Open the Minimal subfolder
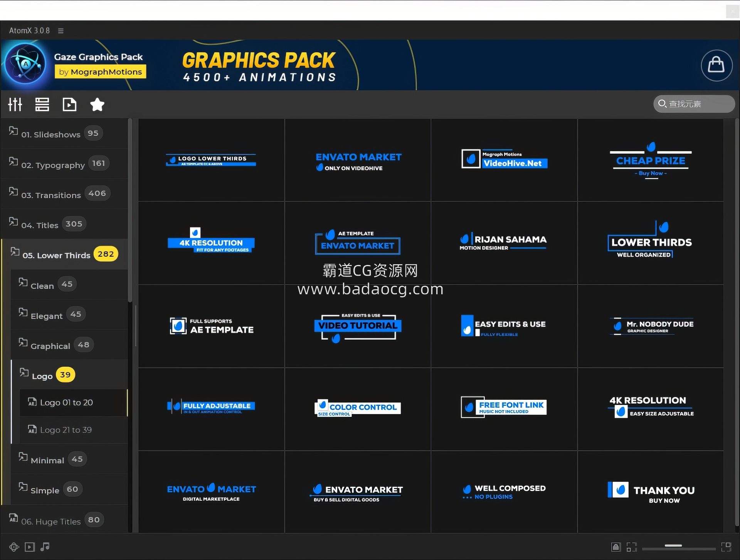 [69, 459]
